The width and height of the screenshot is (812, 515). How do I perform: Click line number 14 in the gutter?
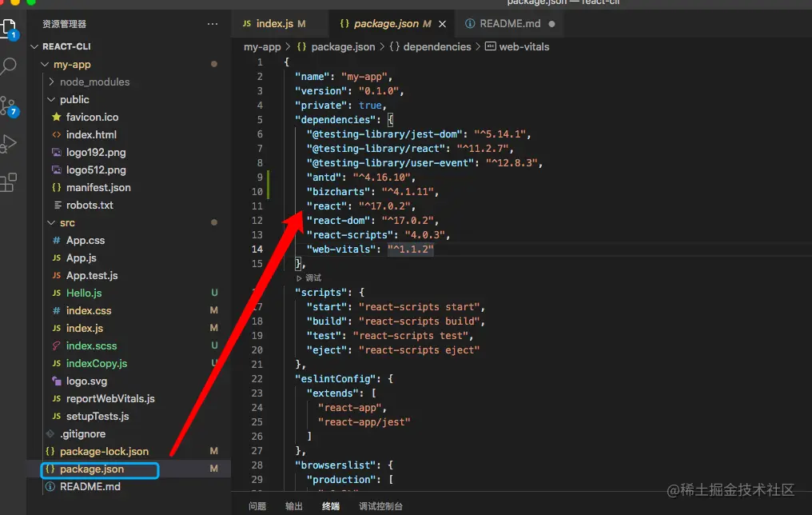click(257, 250)
